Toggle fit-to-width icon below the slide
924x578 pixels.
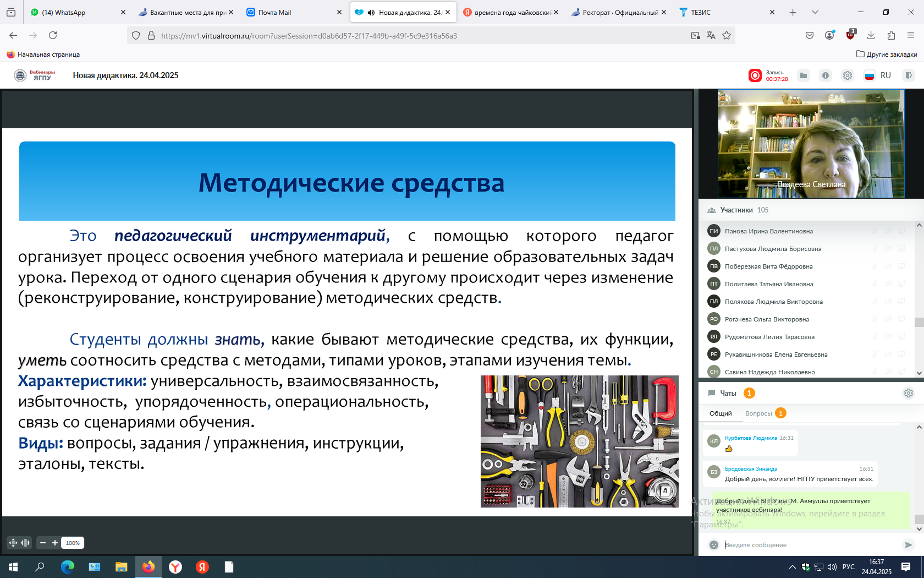click(25, 543)
